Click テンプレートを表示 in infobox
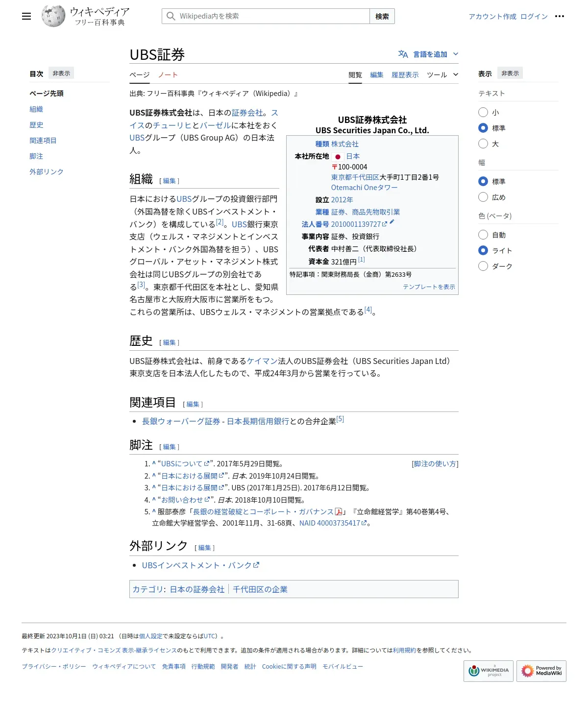The image size is (588, 725). [x=429, y=287]
